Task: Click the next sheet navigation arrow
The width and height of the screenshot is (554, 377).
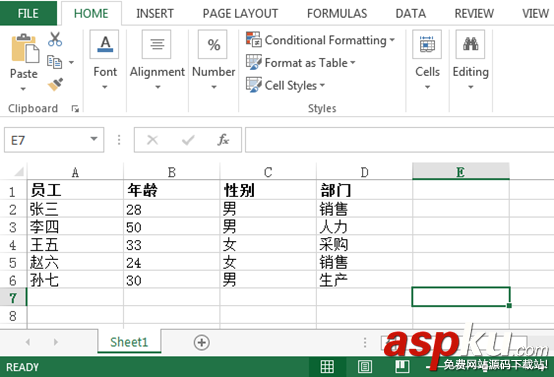Action: [x=55, y=342]
